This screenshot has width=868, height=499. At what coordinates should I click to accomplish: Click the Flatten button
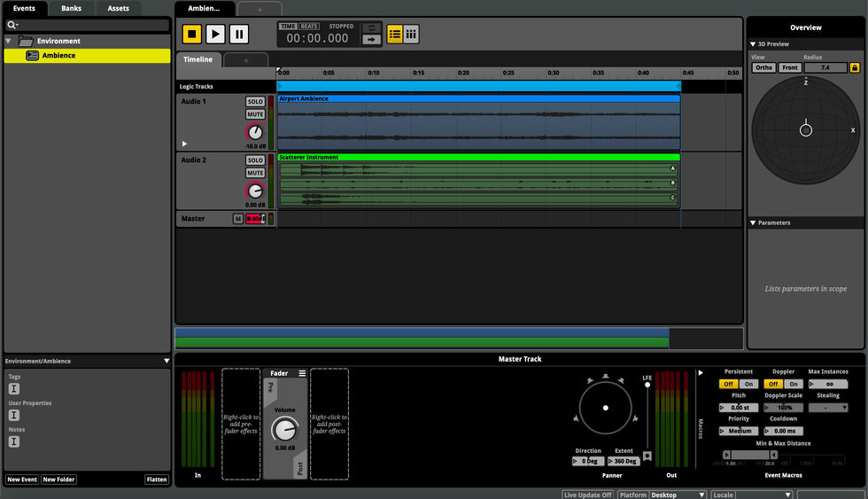pos(157,480)
